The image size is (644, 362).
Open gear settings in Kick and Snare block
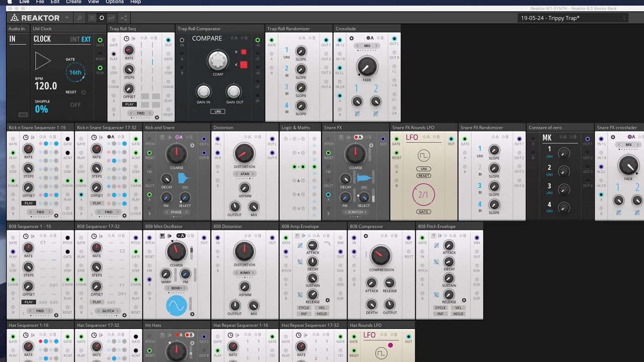pos(192,146)
